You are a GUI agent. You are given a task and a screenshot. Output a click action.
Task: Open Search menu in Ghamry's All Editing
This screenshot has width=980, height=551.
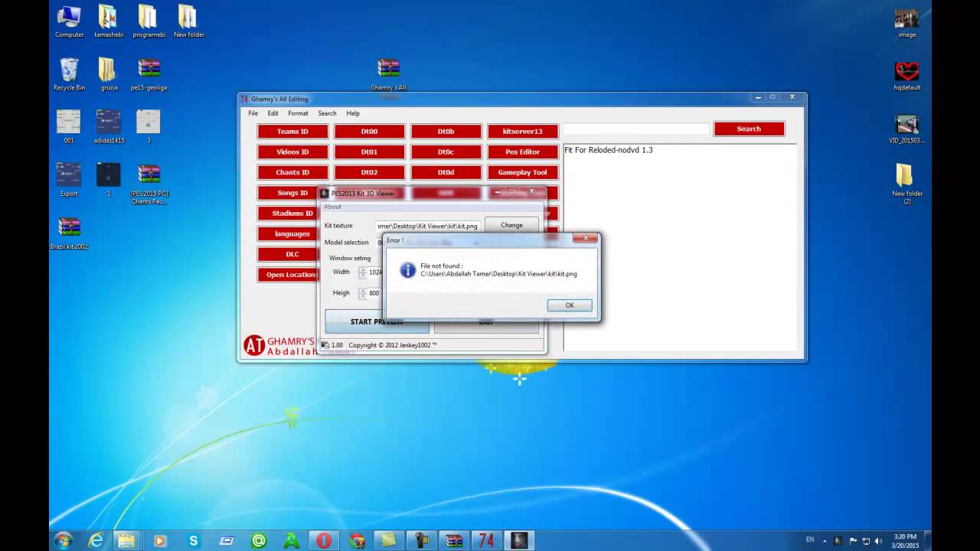(x=327, y=113)
